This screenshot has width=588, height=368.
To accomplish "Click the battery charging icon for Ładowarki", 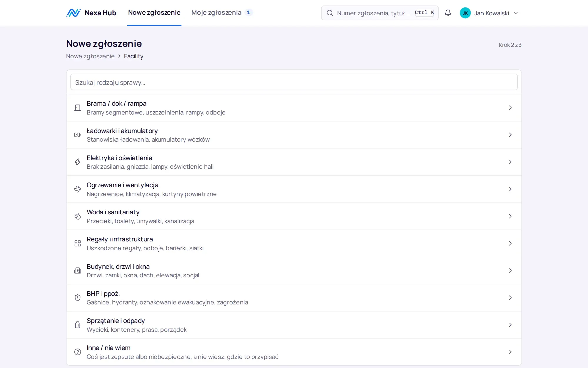I will coord(78,135).
